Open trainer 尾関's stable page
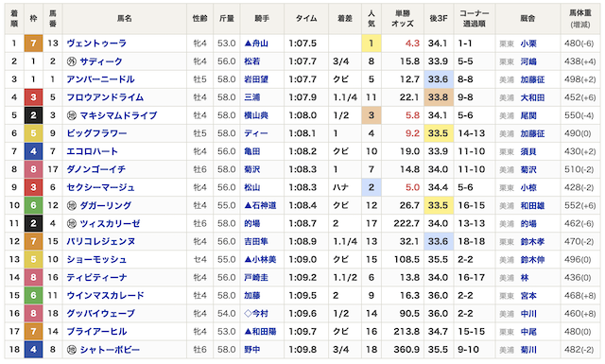The image size is (605, 364). click(x=528, y=115)
